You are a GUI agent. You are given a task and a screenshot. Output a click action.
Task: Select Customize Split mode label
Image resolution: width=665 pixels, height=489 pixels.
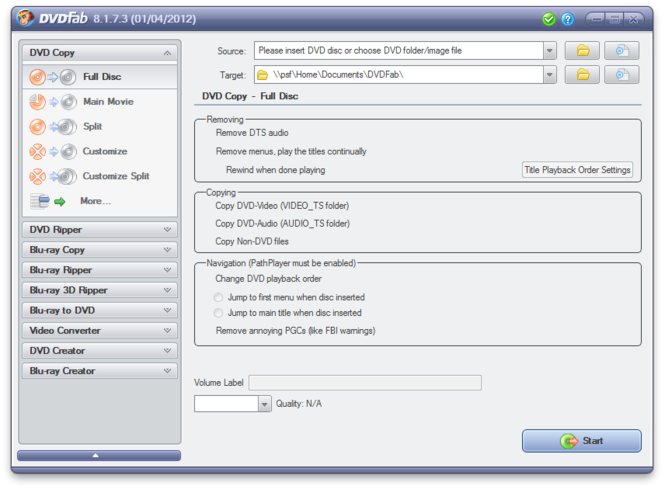[116, 176]
